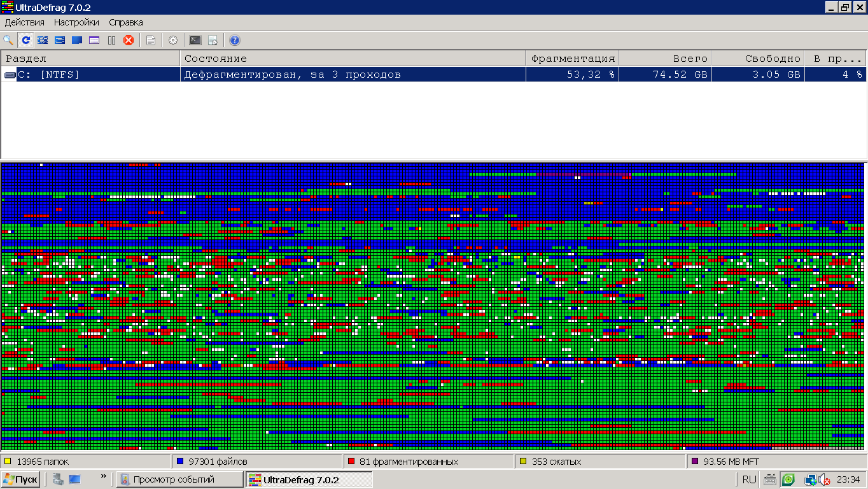868x489 pixels.
Task: Click the 74.52 GB total value
Action: [x=680, y=74]
